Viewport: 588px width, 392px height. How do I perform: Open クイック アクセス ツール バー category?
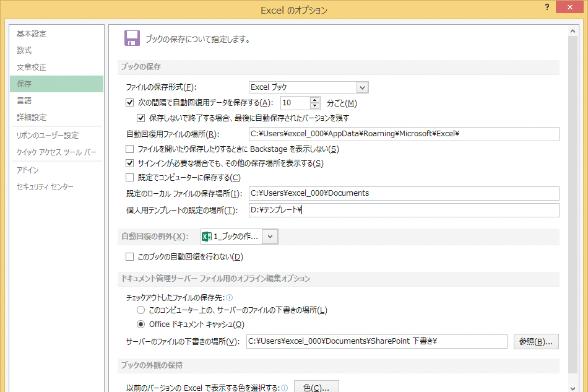pyautogui.click(x=56, y=152)
